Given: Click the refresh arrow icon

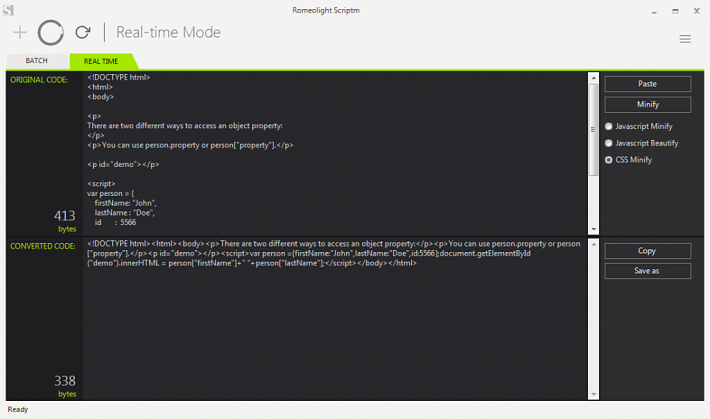Looking at the screenshot, I should 83,32.
